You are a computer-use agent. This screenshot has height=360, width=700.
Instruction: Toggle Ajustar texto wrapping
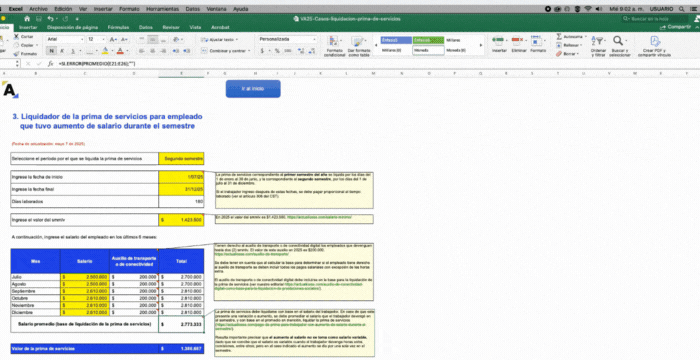pos(220,40)
